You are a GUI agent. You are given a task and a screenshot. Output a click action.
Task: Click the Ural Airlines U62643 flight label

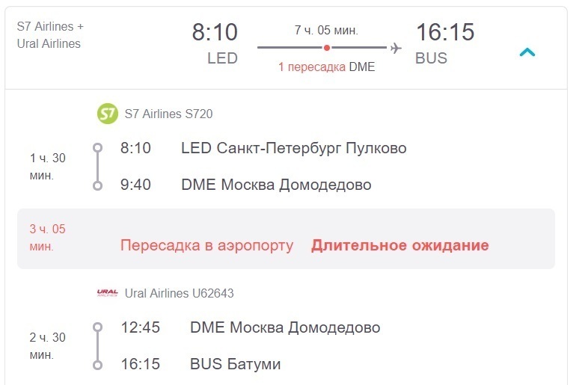[x=179, y=293]
